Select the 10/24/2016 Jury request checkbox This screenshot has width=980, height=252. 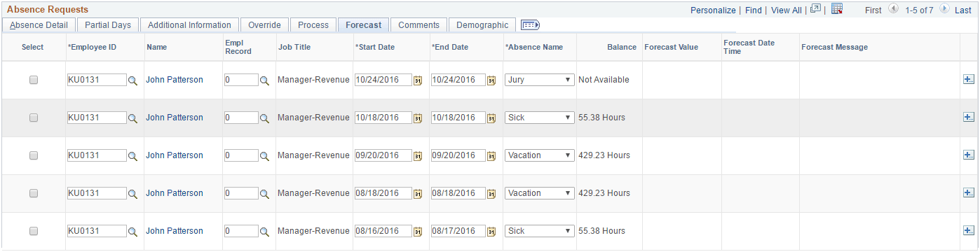(x=34, y=80)
